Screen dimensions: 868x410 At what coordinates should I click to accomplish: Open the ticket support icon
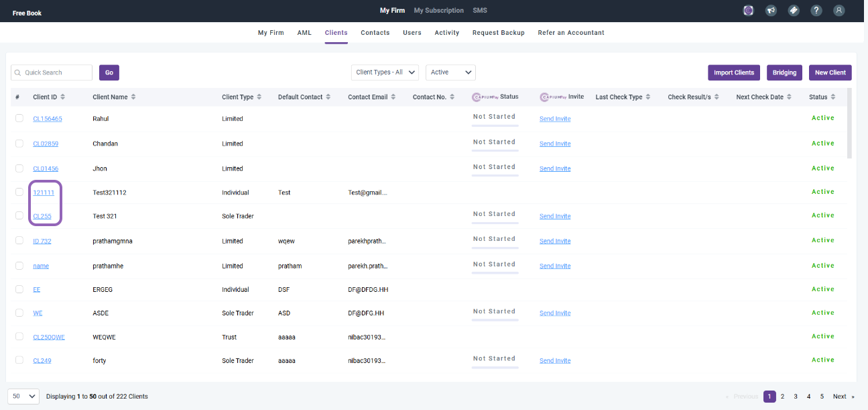coord(794,11)
